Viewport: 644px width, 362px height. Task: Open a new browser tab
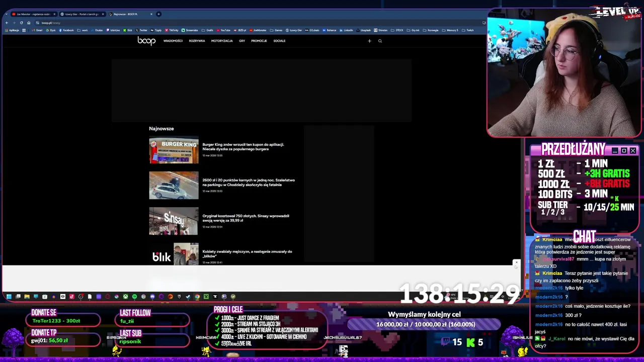[x=158, y=14]
